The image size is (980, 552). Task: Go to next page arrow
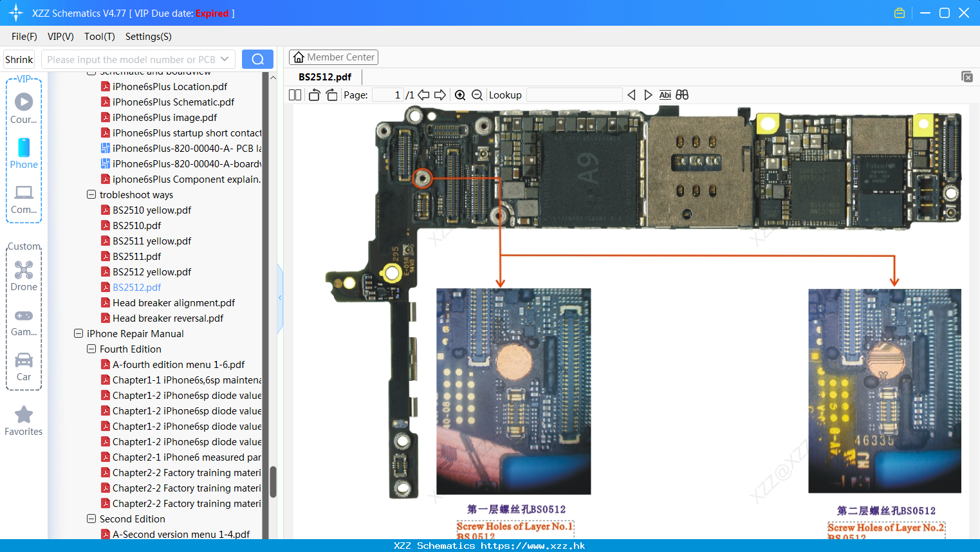coord(440,95)
